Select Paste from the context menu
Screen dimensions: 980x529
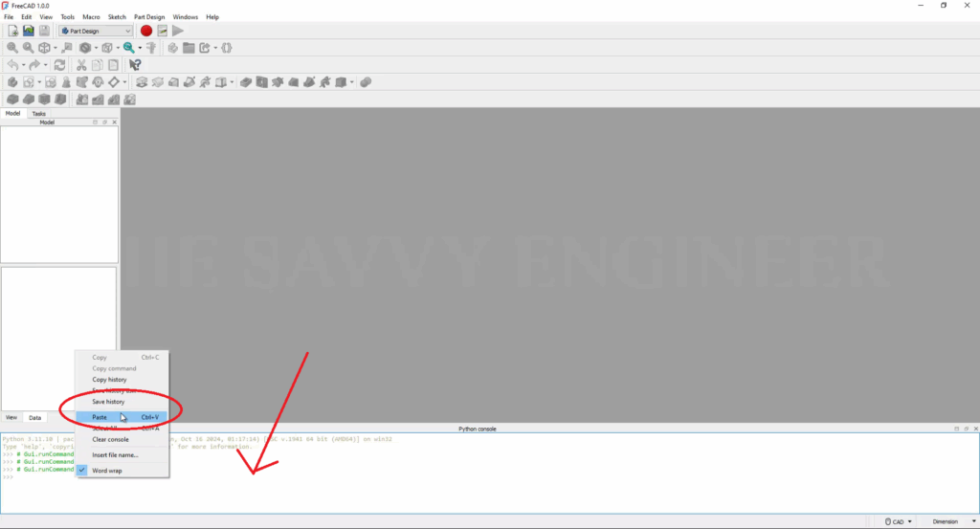100,417
